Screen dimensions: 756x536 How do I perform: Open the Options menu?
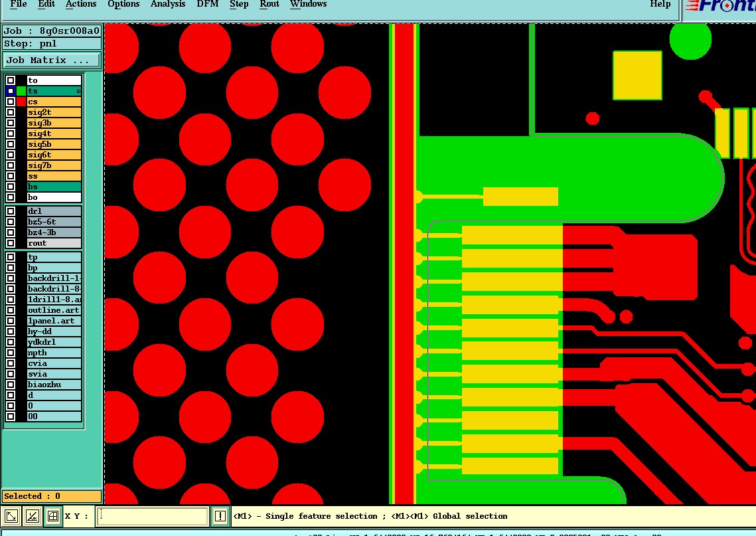click(123, 5)
